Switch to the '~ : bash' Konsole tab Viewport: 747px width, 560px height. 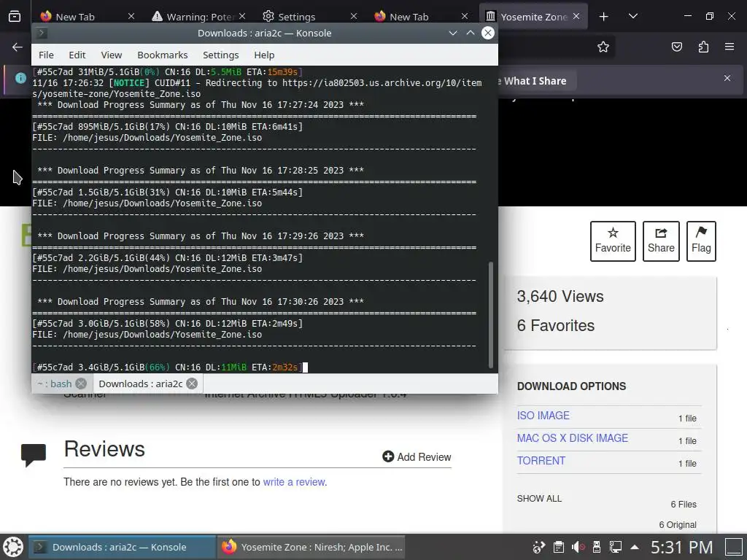(54, 384)
